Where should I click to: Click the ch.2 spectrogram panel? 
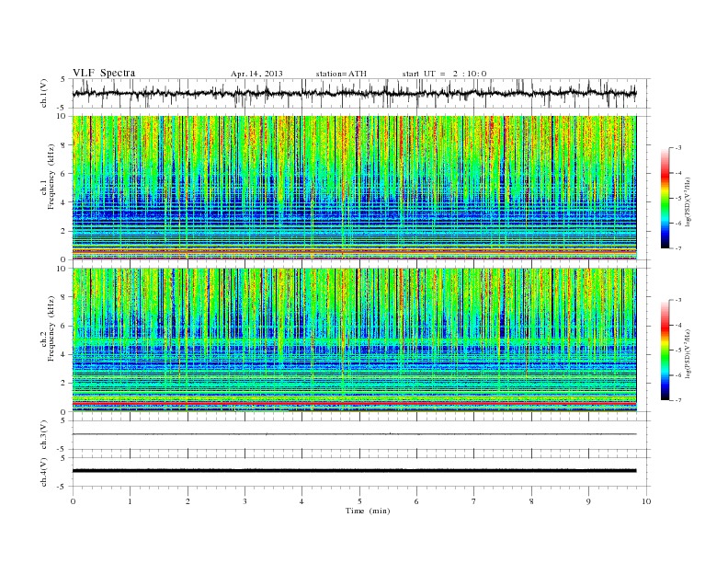354,340
